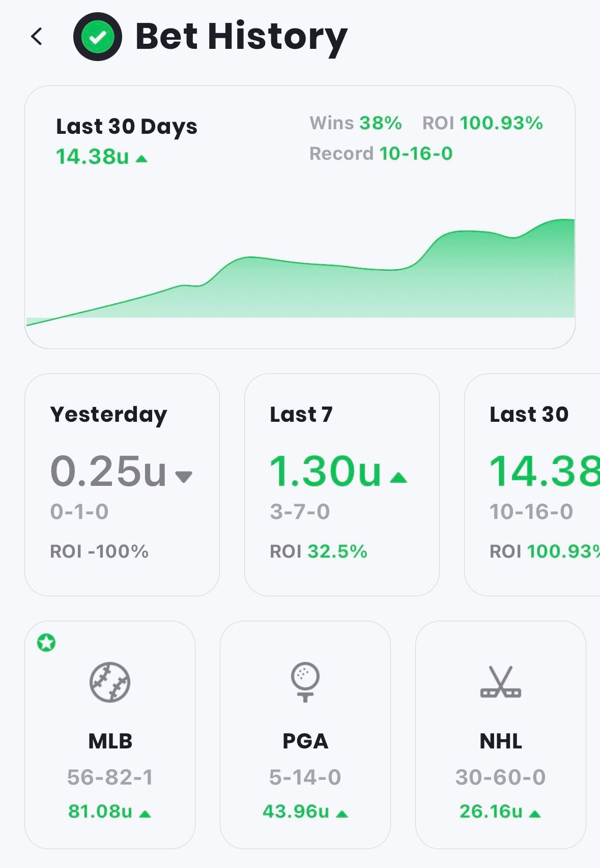
Task: Select the Last 30 stats card
Action: click(x=532, y=484)
